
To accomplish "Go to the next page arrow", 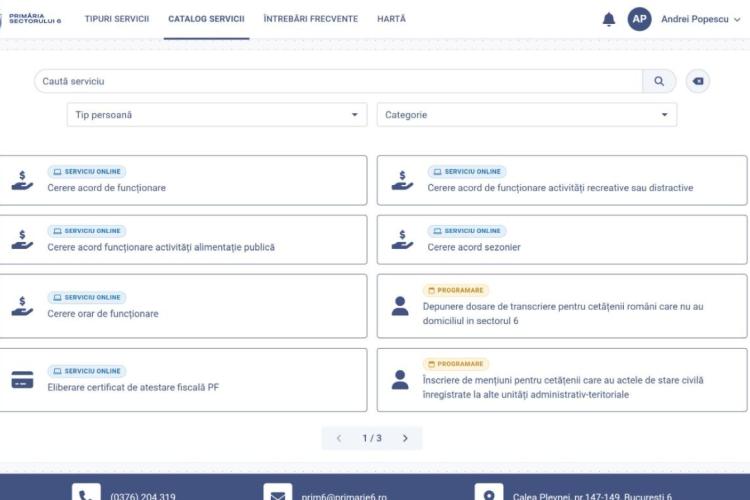I will pos(405,438).
